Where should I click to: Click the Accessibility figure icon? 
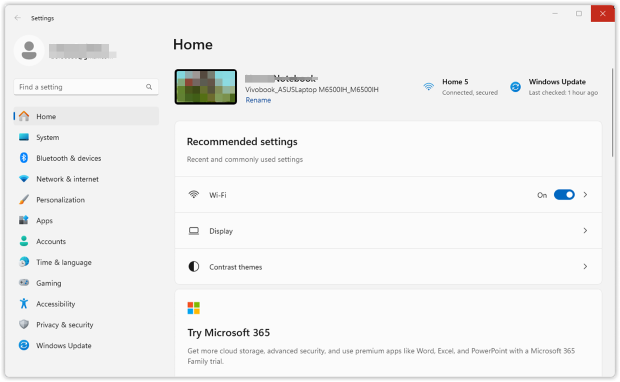(x=24, y=304)
